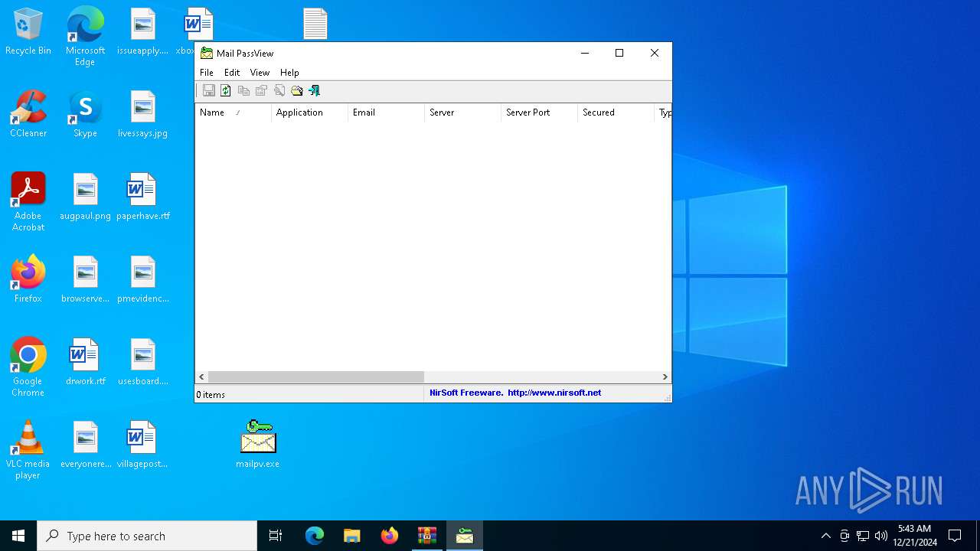Select the issueapply image file on desktop

pyautogui.click(x=142, y=31)
